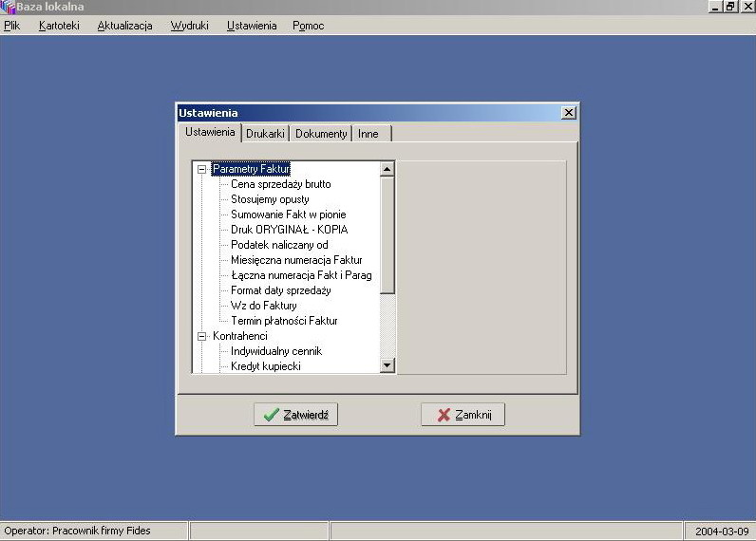Click the tree scrollbar up arrow
Screen dimensions: 756x541
click(387, 169)
